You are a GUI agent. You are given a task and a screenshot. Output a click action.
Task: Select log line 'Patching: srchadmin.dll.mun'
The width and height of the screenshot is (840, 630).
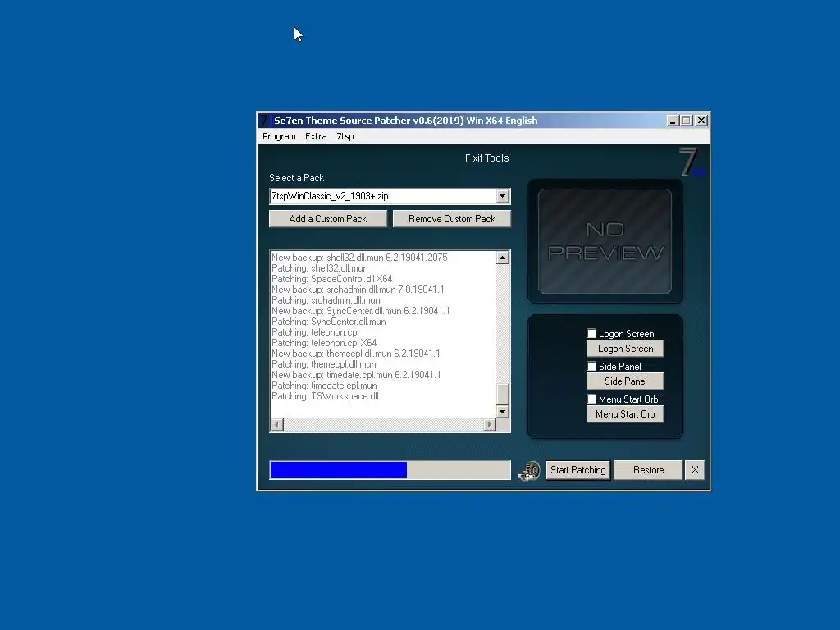point(326,300)
